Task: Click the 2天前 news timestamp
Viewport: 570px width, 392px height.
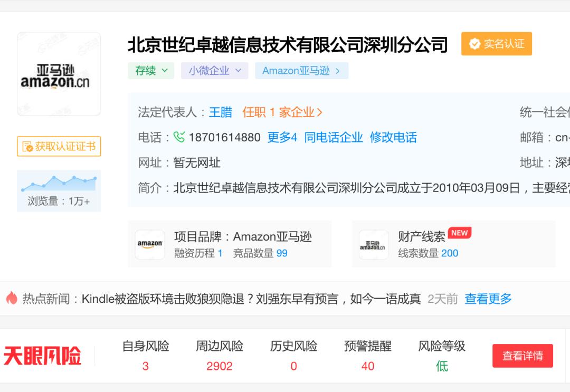Action: click(x=443, y=299)
